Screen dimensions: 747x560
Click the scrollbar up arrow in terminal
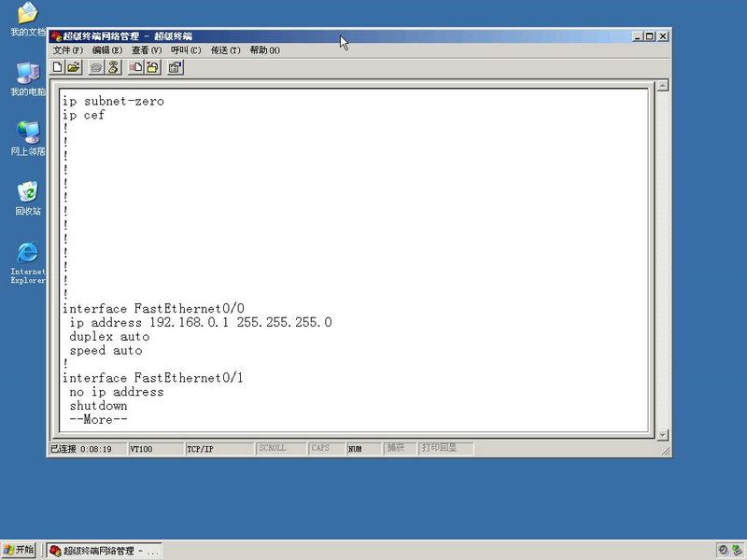point(663,86)
